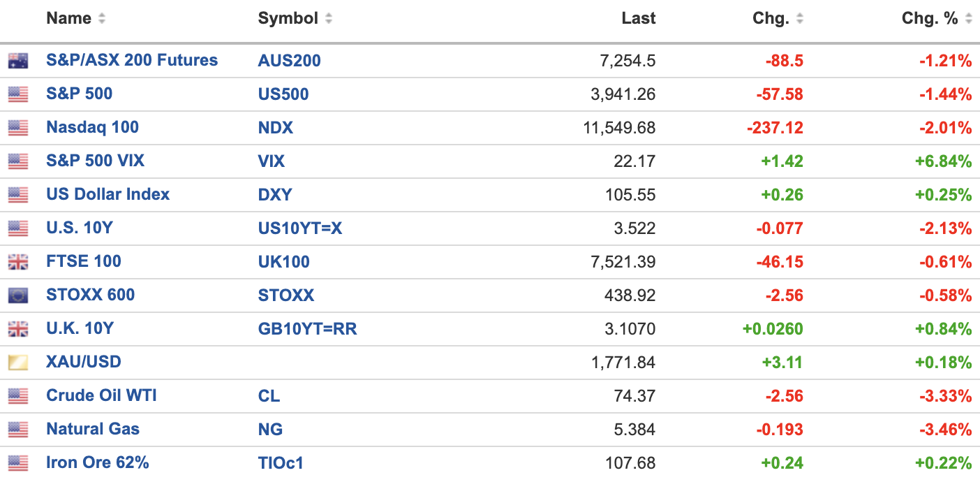Viewport: 980px width, 482px height.
Task: Open the Nasdaq 100 link
Action: [92, 127]
